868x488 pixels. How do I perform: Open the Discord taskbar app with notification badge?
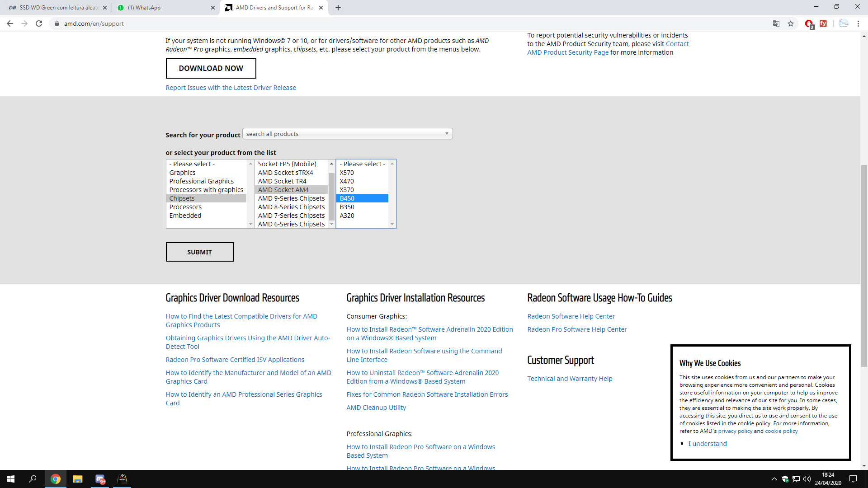pos(100,479)
